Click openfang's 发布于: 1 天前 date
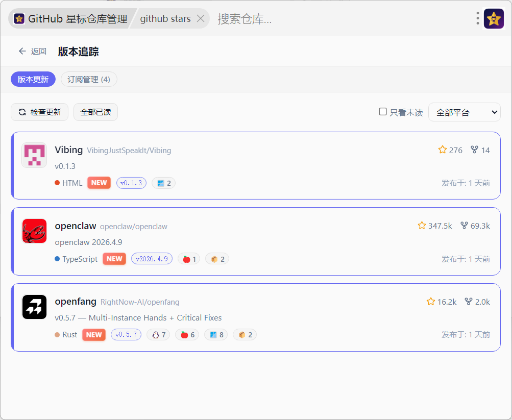Screen dimensions: 512x420 466,335
